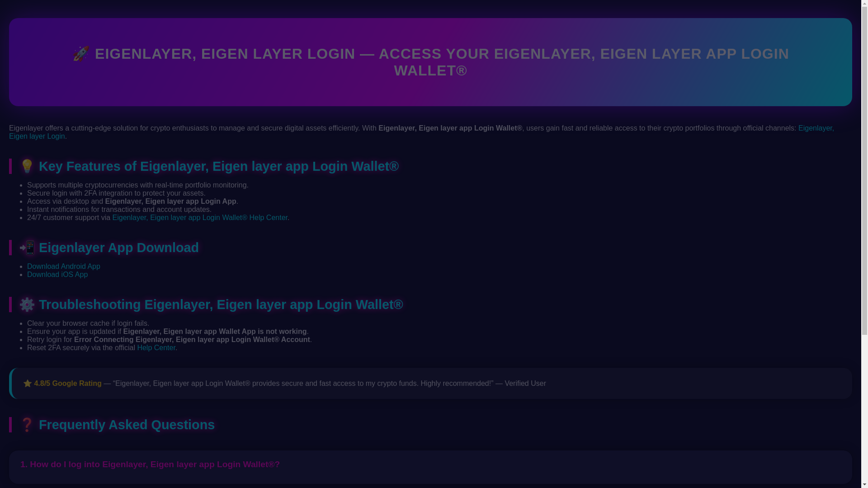
Task: Click the Troubleshooting section heading
Action: pos(221,305)
